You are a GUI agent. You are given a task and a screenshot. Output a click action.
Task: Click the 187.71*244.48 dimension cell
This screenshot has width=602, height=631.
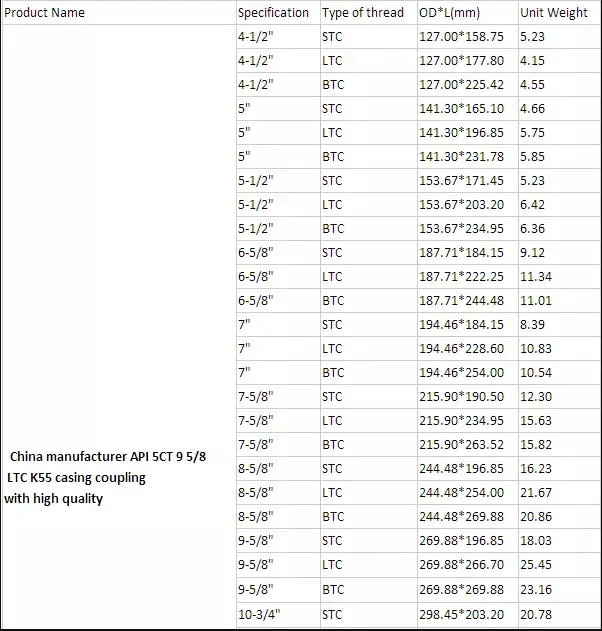[460, 301]
